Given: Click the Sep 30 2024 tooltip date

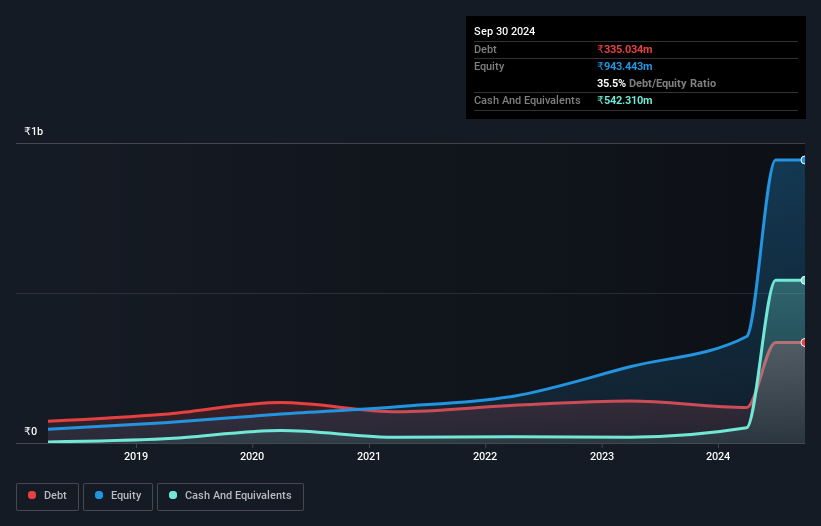Looking at the screenshot, I should coord(504,31).
